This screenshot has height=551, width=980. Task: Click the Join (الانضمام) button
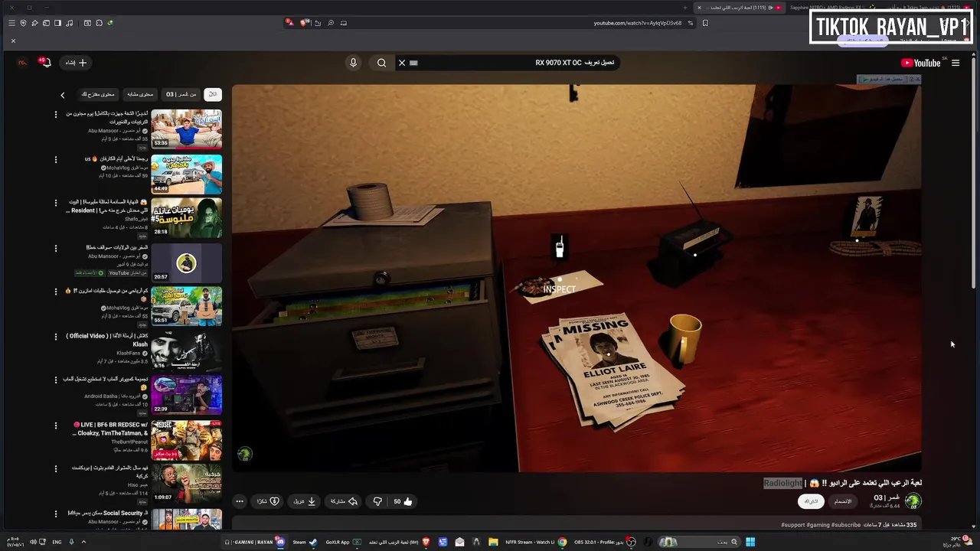843,501
